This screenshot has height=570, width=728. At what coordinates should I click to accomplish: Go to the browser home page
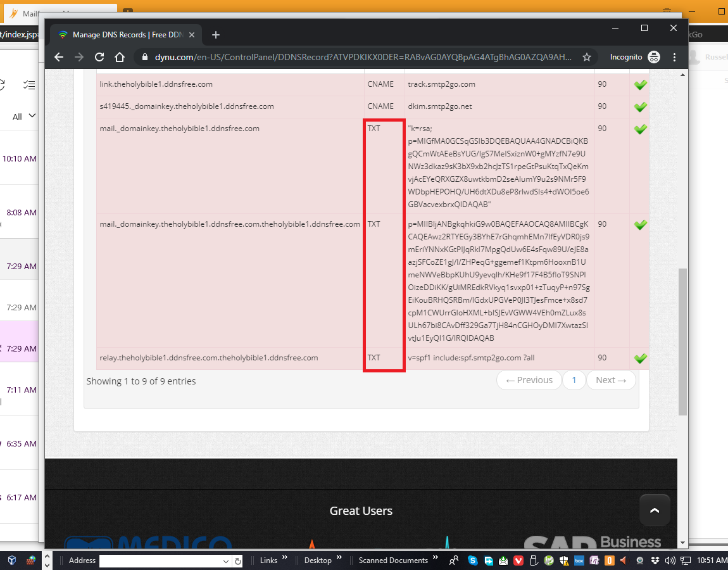pyautogui.click(x=120, y=57)
